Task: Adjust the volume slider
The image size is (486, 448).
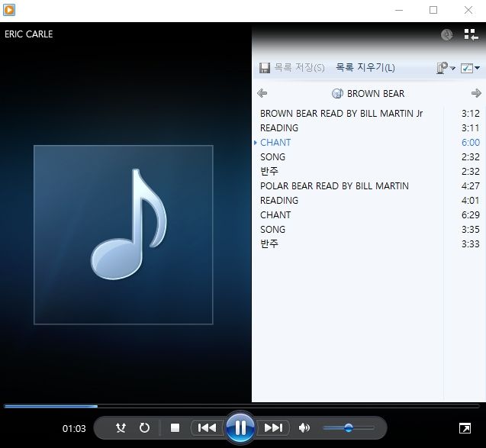Action: [349, 428]
